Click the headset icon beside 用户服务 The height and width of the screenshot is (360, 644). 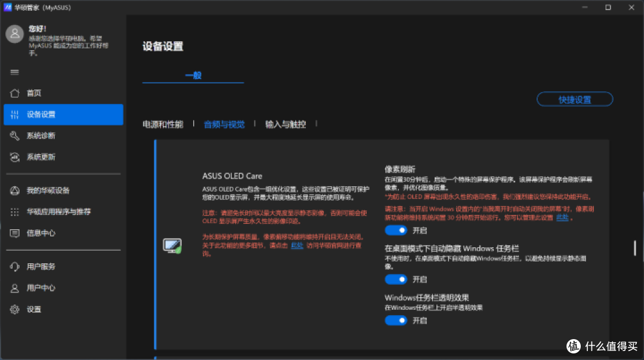15,267
